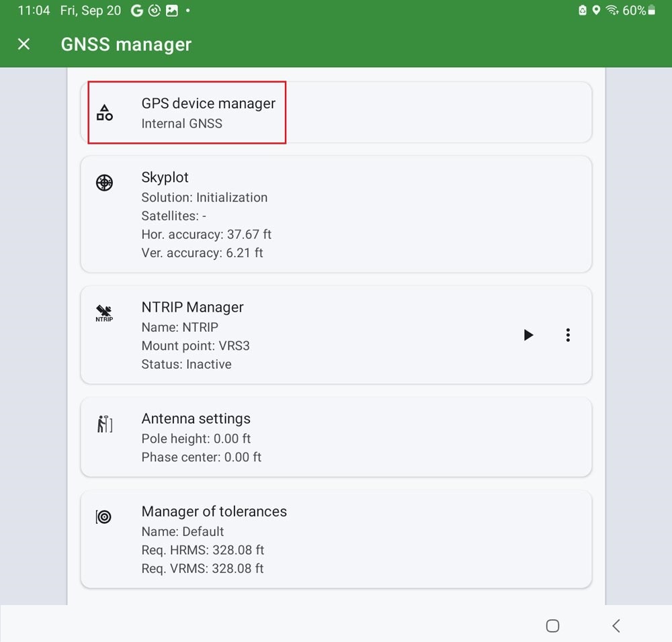672x642 pixels.
Task: Tap the horizontal accuracy 37.67 ft line
Action: [x=206, y=234]
